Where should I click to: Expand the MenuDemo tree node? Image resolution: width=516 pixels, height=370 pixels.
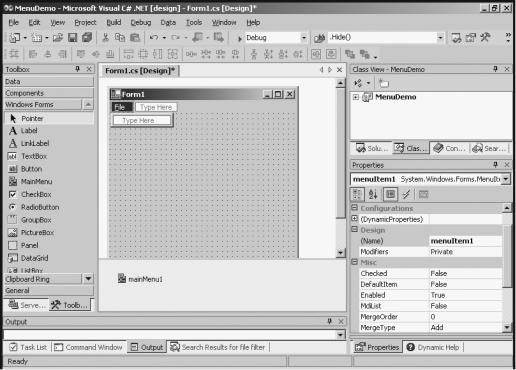pos(356,97)
